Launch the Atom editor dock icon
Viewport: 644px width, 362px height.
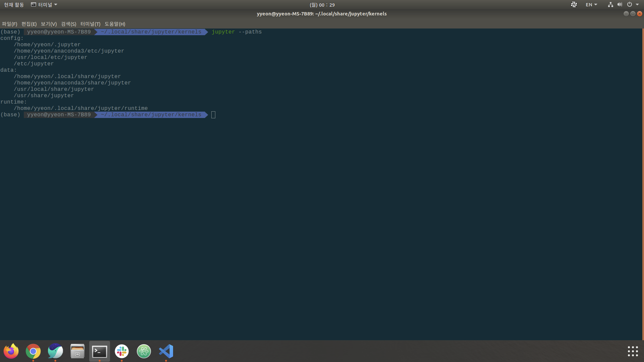pyautogui.click(x=144, y=351)
